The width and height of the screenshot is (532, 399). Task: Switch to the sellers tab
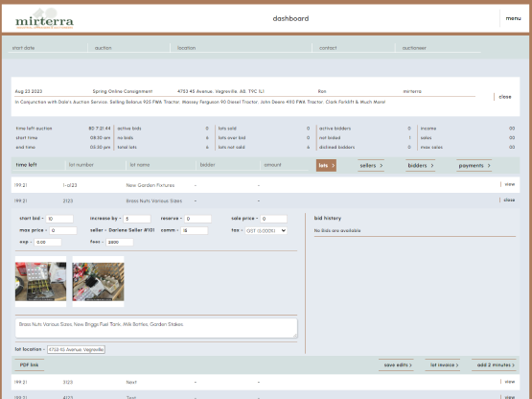tap(371, 165)
